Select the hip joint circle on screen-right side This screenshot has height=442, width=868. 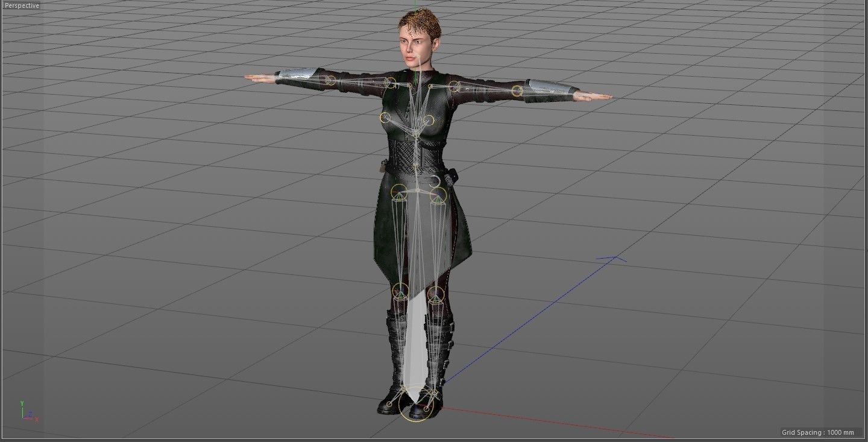point(437,195)
